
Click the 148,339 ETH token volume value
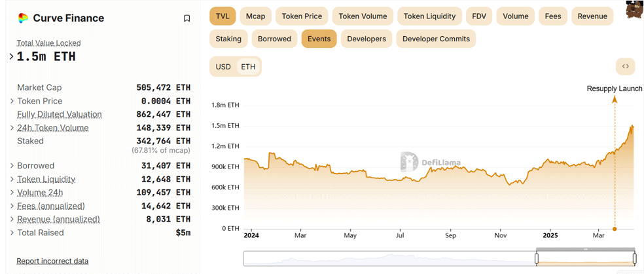tap(164, 128)
